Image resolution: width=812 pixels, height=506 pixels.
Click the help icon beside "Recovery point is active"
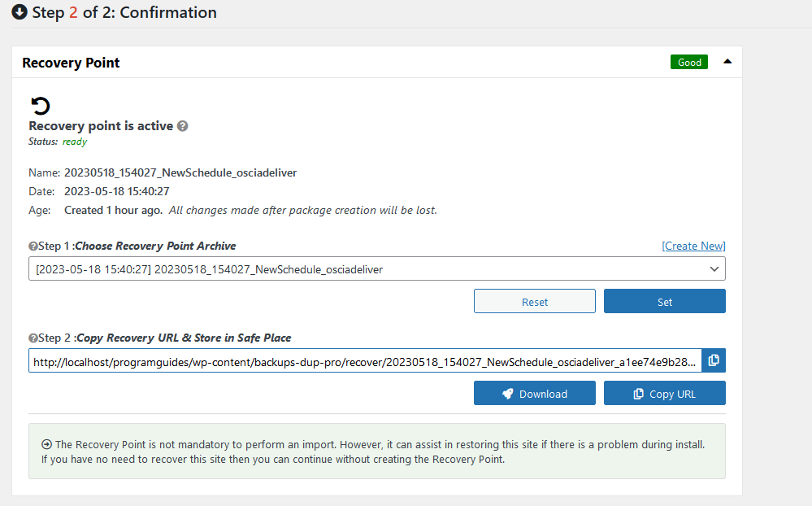[182, 126]
